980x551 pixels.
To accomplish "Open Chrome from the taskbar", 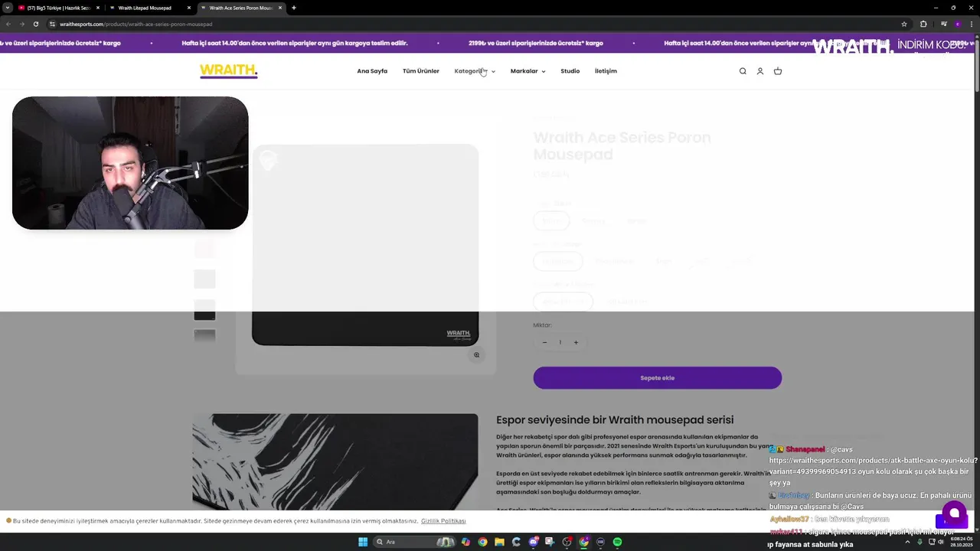I will [x=482, y=542].
